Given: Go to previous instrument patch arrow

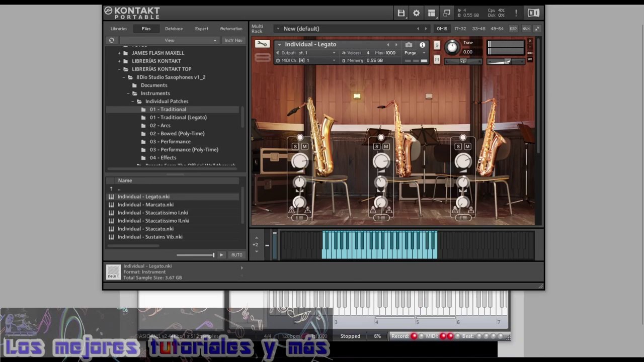Looking at the screenshot, I should 388,45.
